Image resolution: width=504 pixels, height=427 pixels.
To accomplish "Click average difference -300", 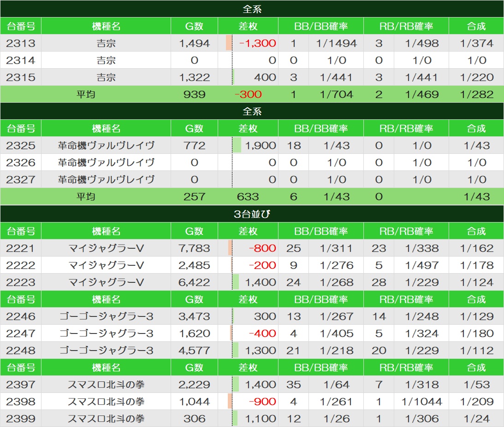I will pos(248,94).
